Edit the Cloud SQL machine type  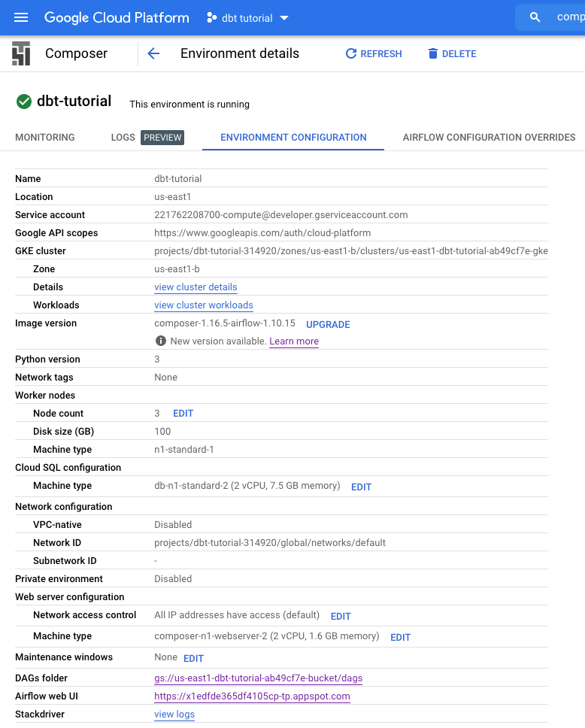(361, 487)
